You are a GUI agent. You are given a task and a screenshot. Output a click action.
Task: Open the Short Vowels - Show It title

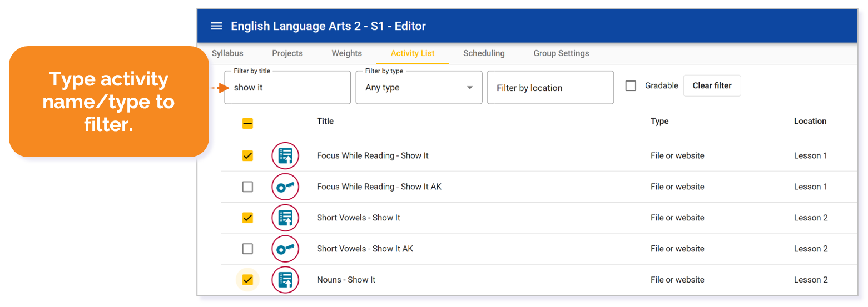pos(359,218)
